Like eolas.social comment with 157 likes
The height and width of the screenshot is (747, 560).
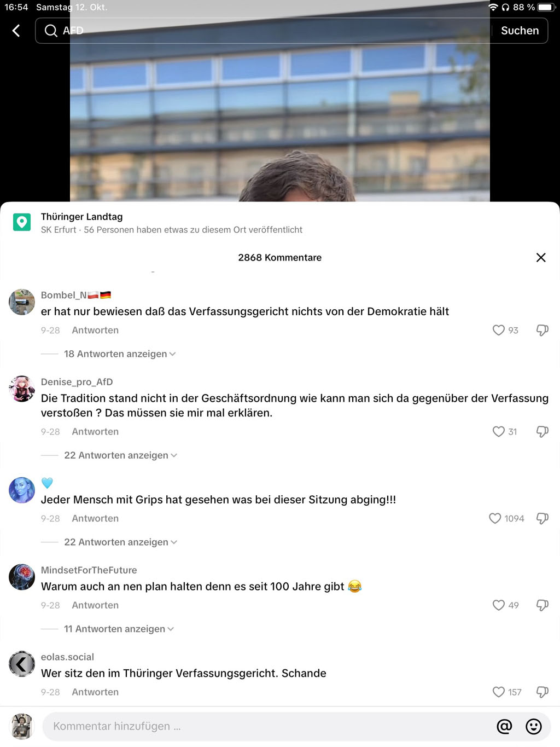[x=498, y=692]
